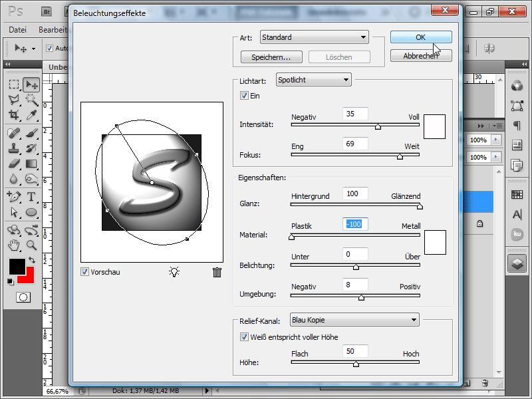Open the Layers panel icon in dock

(517, 263)
